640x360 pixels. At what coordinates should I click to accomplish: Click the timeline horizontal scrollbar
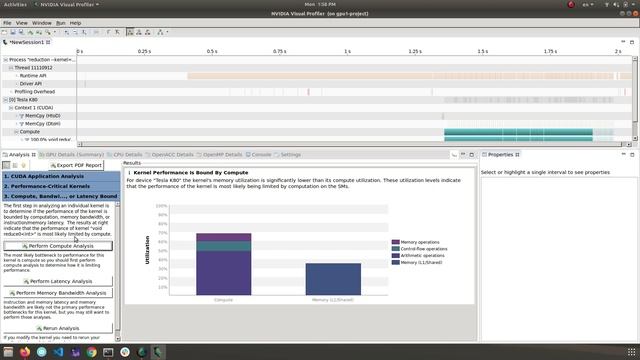point(354,144)
